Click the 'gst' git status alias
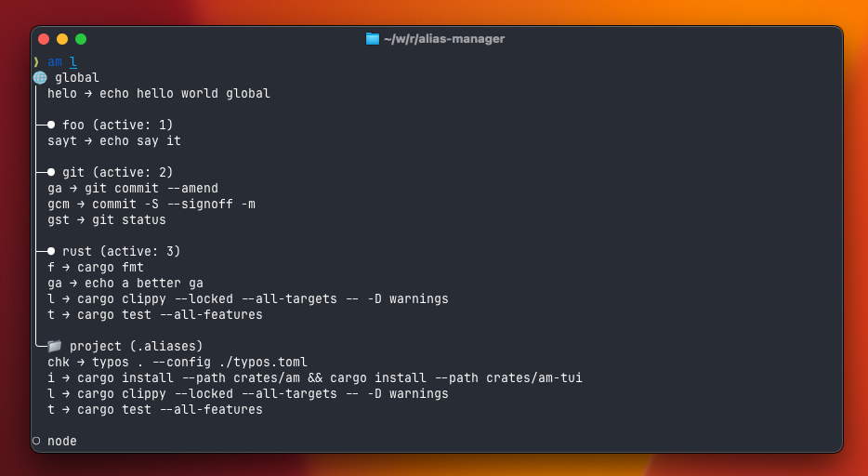This screenshot has width=868, height=476. [x=106, y=220]
